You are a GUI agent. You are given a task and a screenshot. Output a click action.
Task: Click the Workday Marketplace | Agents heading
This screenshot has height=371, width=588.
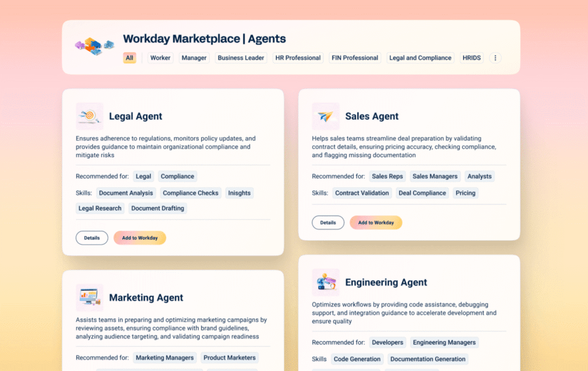click(204, 38)
